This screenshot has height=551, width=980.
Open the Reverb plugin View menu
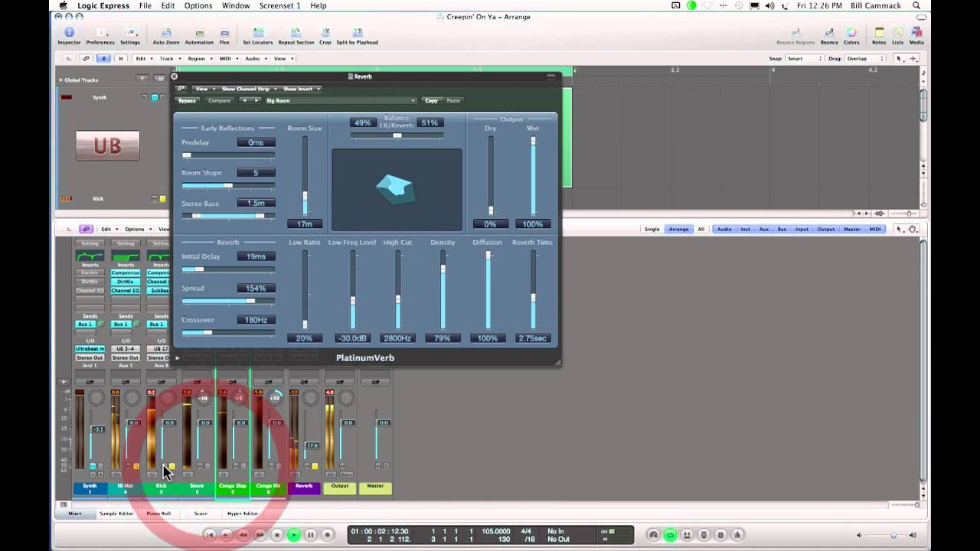204,89
